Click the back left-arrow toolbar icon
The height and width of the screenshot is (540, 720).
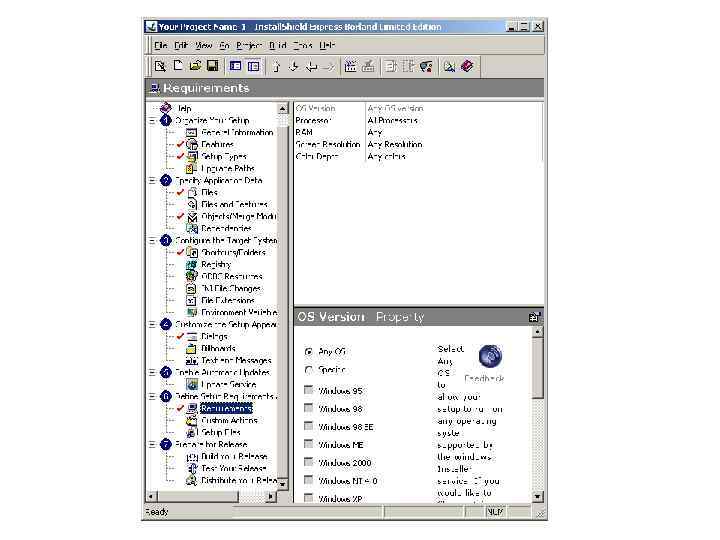(312, 67)
